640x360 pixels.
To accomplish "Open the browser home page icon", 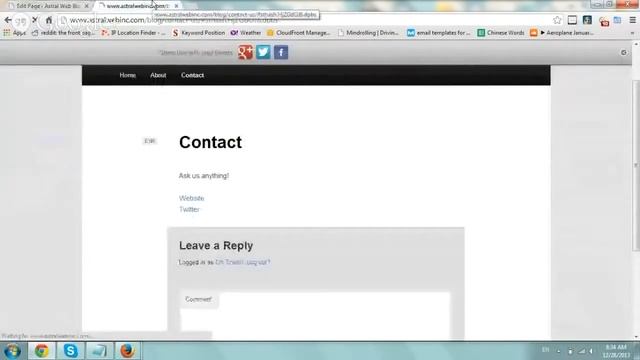I will pyautogui.click(x=49, y=20).
